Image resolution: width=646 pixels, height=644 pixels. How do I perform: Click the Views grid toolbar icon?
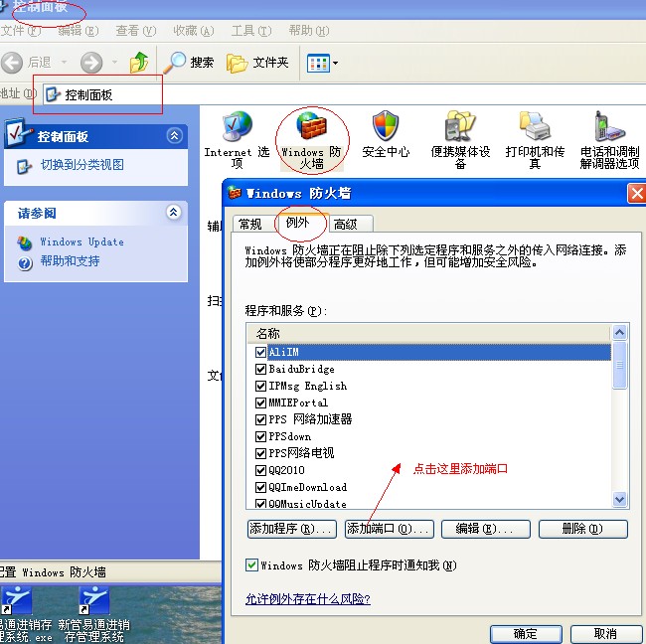[x=318, y=63]
